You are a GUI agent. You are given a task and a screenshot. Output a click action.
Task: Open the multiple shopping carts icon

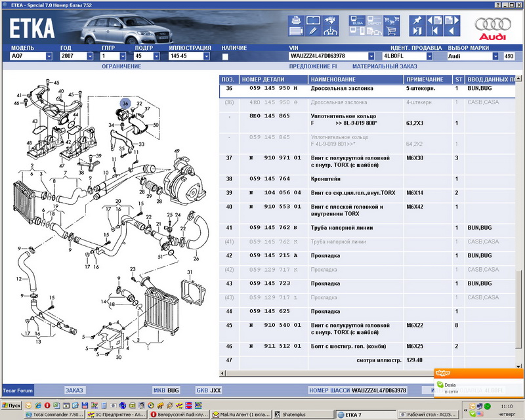[x=391, y=20]
